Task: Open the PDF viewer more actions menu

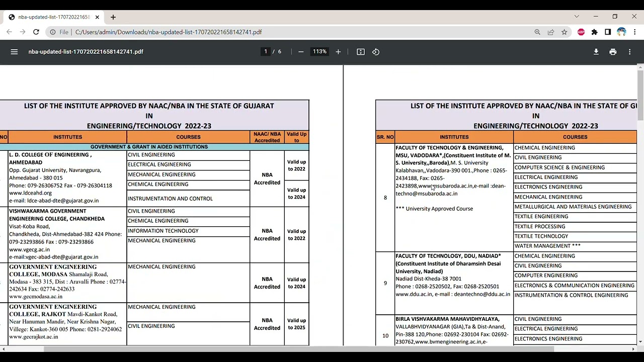Action: pyautogui.click(x=629, y=52)
